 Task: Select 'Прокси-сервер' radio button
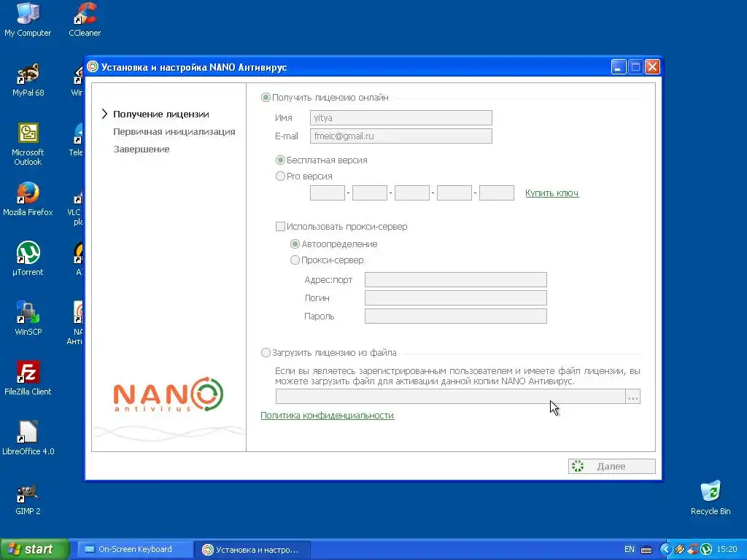[x=295, y=260]
